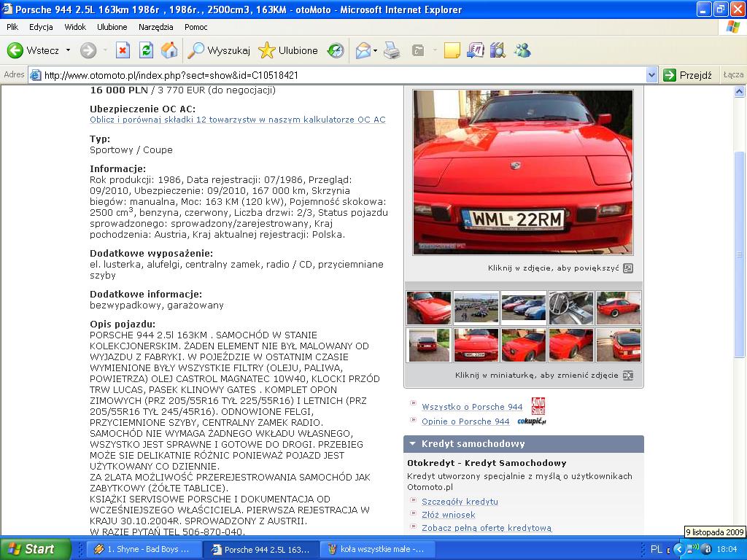Screen dimensions: 747x560
Task: Open the Wstecz back history dropdown arrow
Action: [x=68, y=50]
